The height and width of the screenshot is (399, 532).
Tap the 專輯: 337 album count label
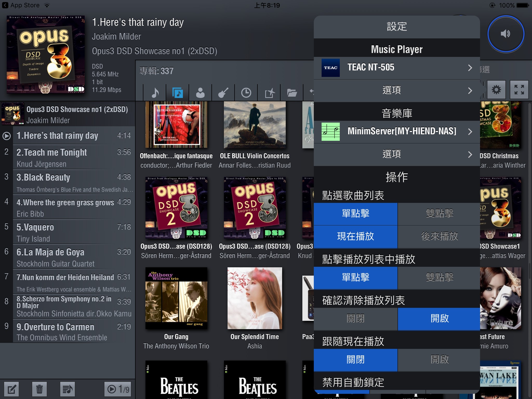tap(156, 71)
